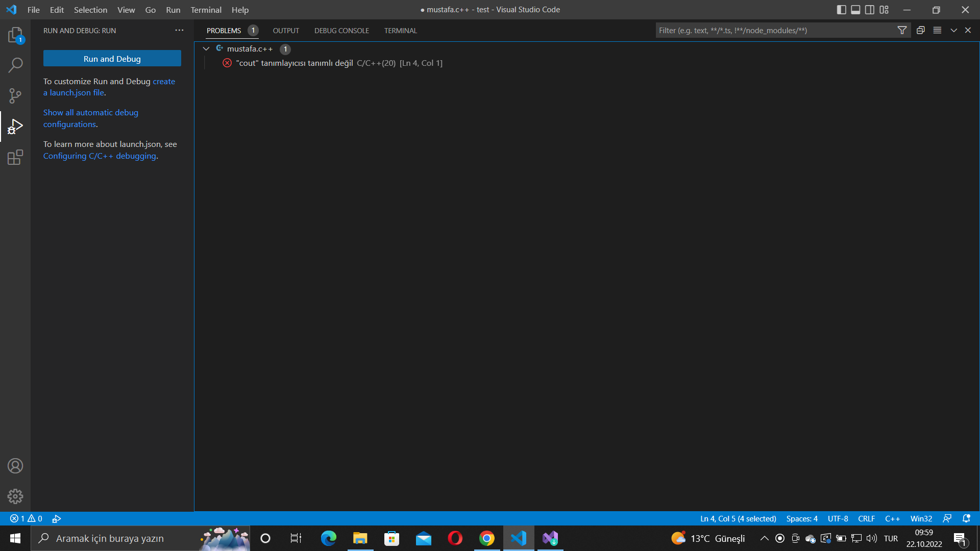Toggle the DEBUG CONSOLE panel tab
The image size is (980, 551).
342,30
